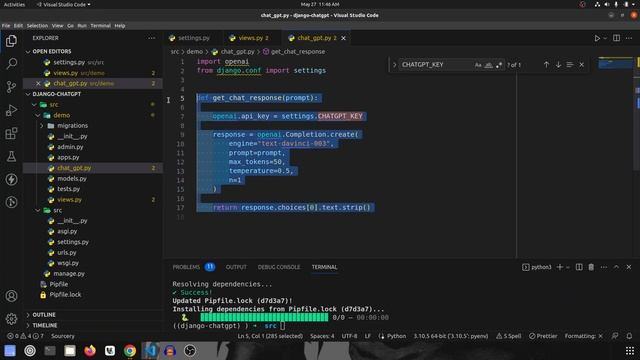Open the Explorer view in activity bar
Image resolution: width=640 pixels, height=360 pixels.
pos(11,41)
